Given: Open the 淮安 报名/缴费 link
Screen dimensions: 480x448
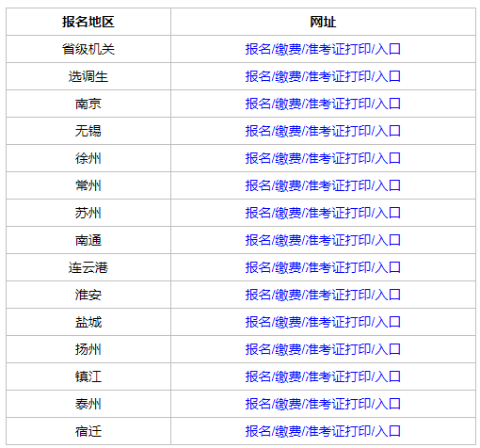Looking at the screenshot, I should click(323, 295).
